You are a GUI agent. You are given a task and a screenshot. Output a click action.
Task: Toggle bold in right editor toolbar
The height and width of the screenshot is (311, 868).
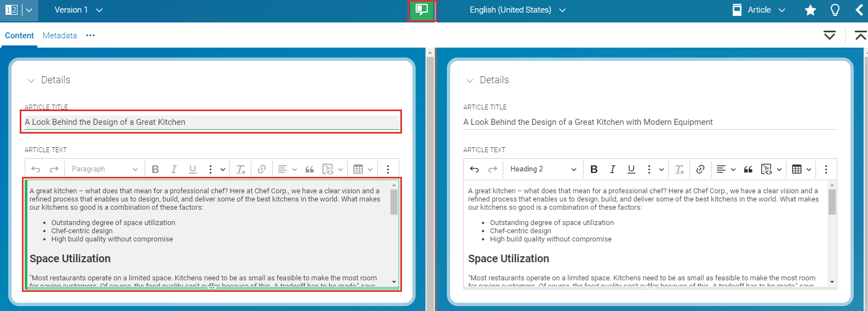tap(594, 169)
